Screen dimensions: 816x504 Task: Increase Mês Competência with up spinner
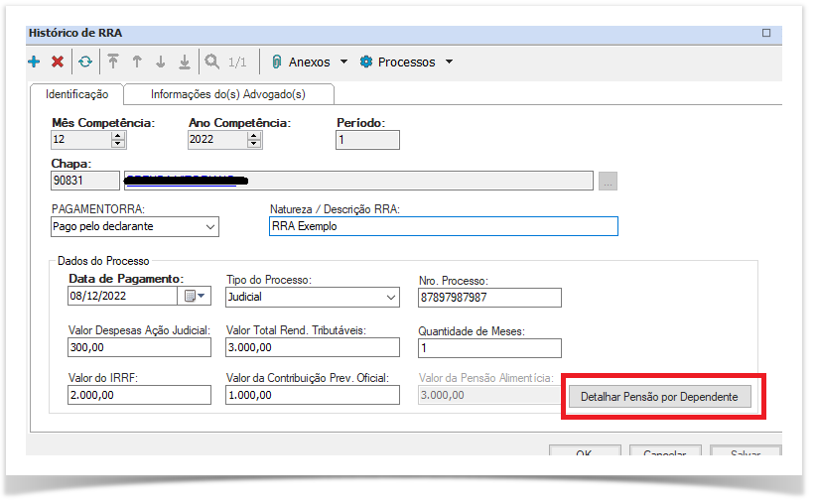point(118,136)
